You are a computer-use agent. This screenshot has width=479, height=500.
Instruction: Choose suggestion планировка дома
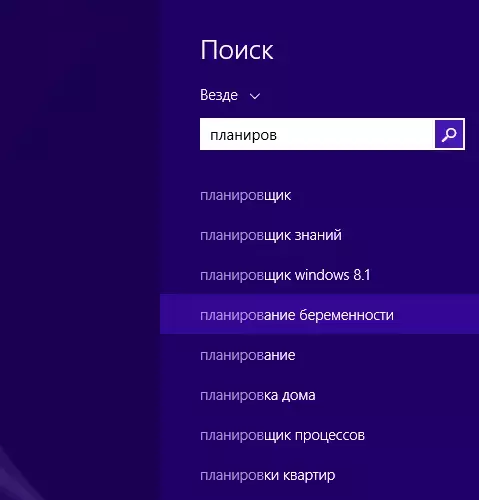point(319,395)
